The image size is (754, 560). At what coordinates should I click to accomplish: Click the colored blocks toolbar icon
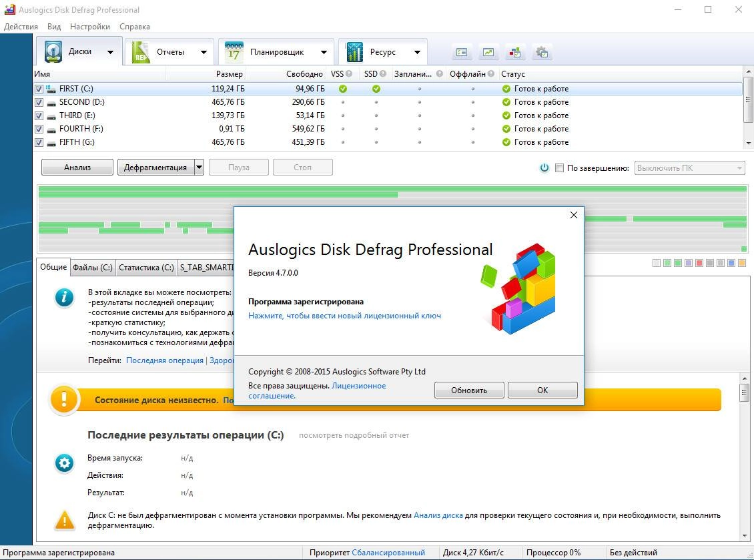pos(515,52)
